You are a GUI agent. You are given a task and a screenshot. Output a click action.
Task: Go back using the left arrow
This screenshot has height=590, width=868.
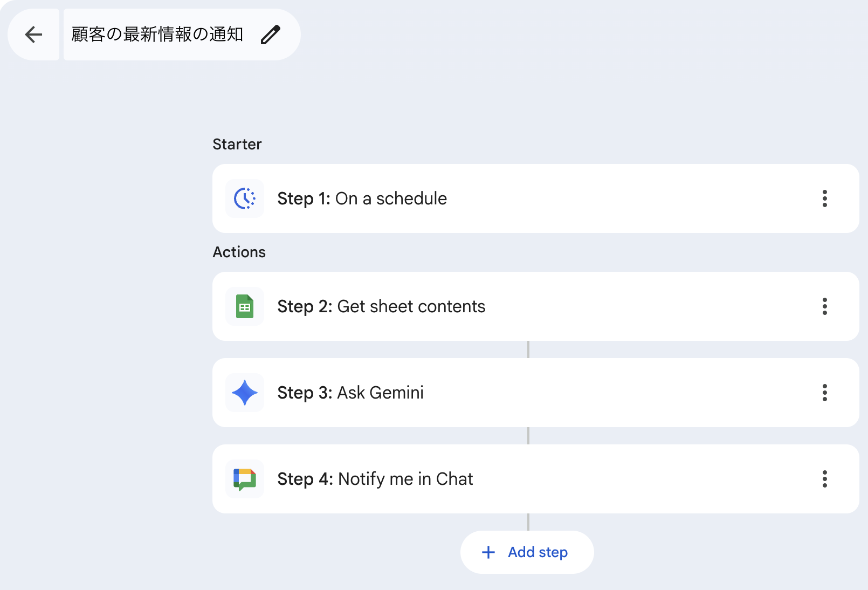click(x=33, y=35)
